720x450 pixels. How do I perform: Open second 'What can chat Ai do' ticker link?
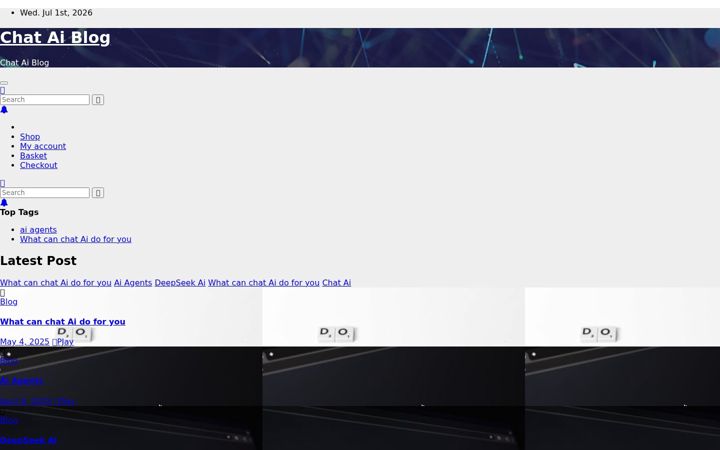[x=264, y=283]
